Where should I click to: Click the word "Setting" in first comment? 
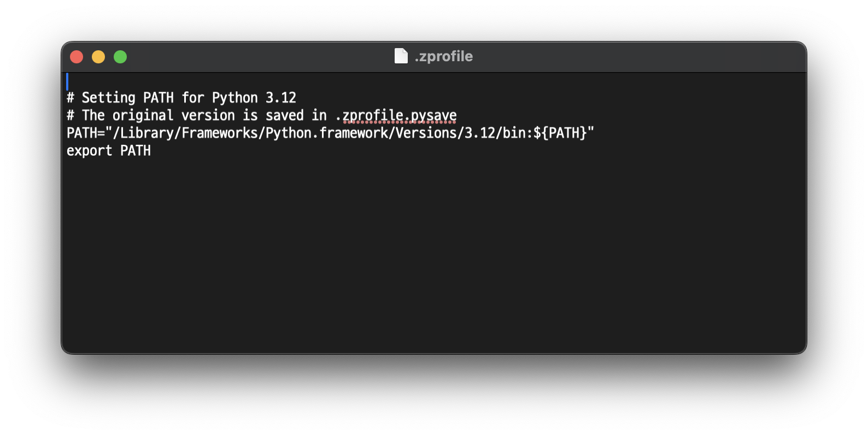108,98
